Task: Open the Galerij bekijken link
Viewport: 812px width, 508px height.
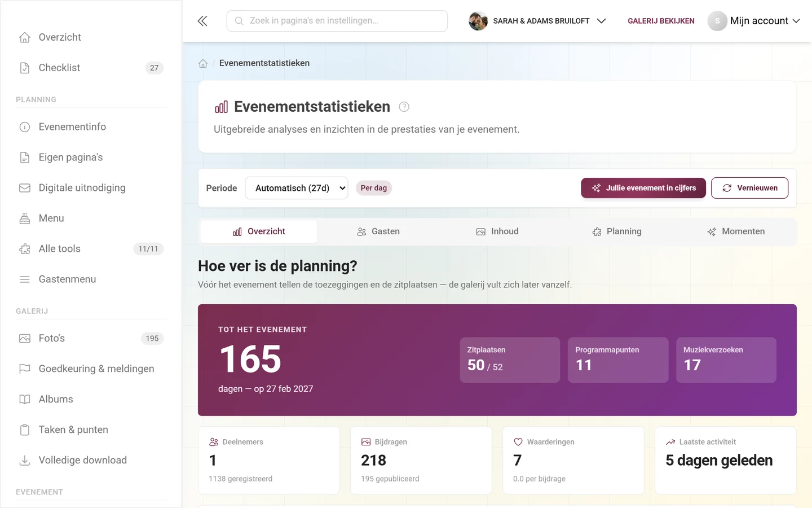Action: coord(661,21)
